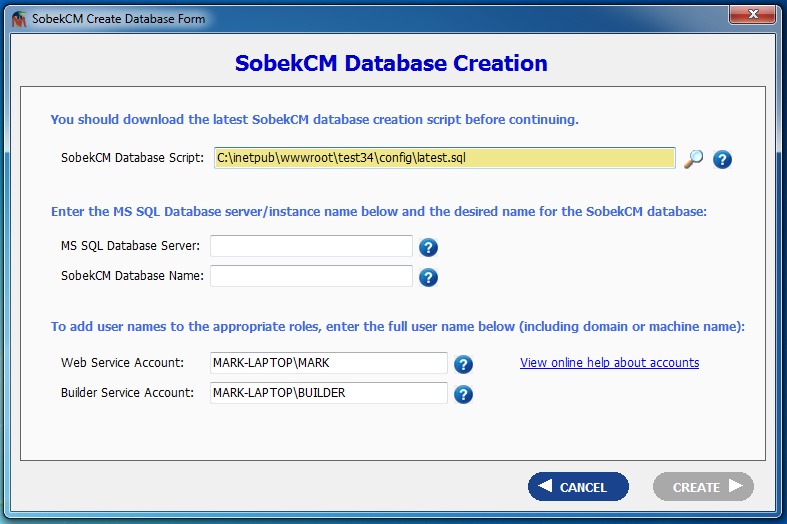This screenshot has width=787, height=524.
Task: Open the View online help about accounts link
Action: pos(609,362)
